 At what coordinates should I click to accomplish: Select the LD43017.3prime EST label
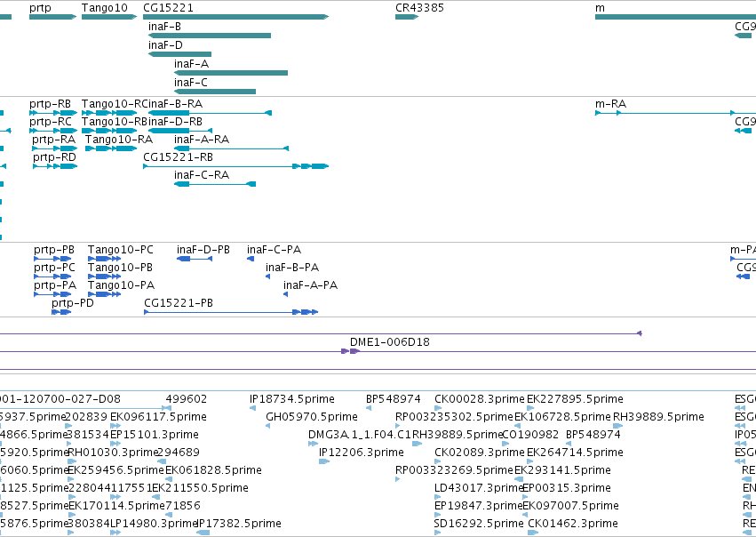point(479,488)
